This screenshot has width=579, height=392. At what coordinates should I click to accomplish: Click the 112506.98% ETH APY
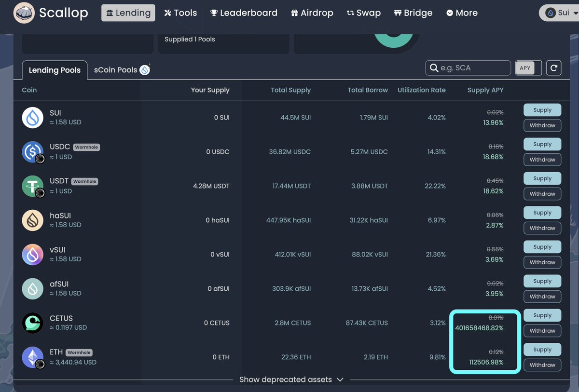[x=486, y=362]
